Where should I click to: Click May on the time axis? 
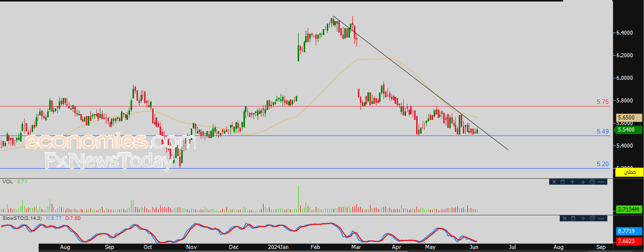(430, 247)
